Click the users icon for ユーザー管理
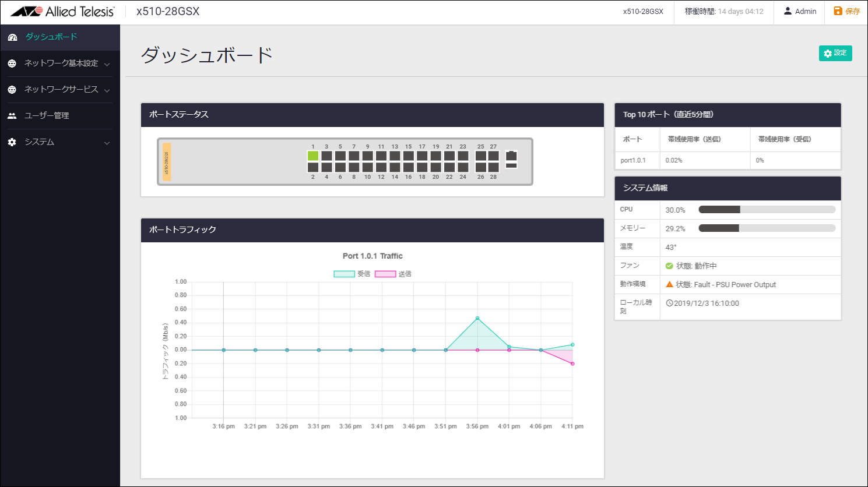The image size is (868, 487). [x=12, y=116]
